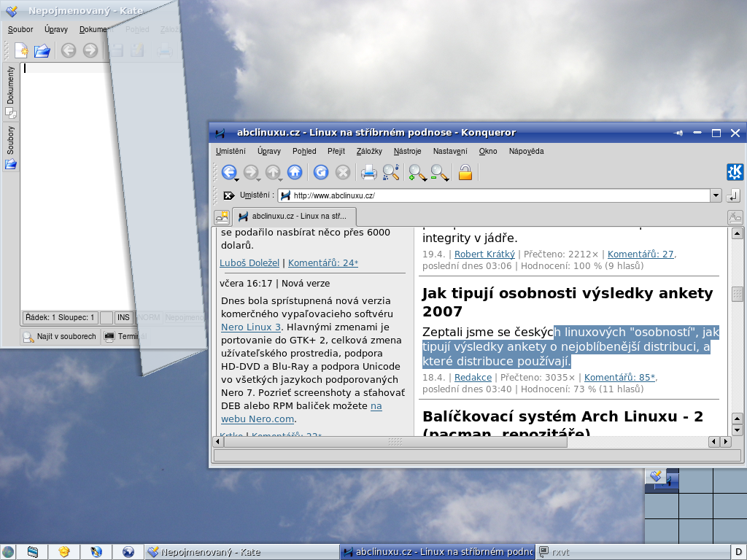Expand the URL history dropdown in the location bar
This screenshot has width=747, height=560.
(716, 195)
